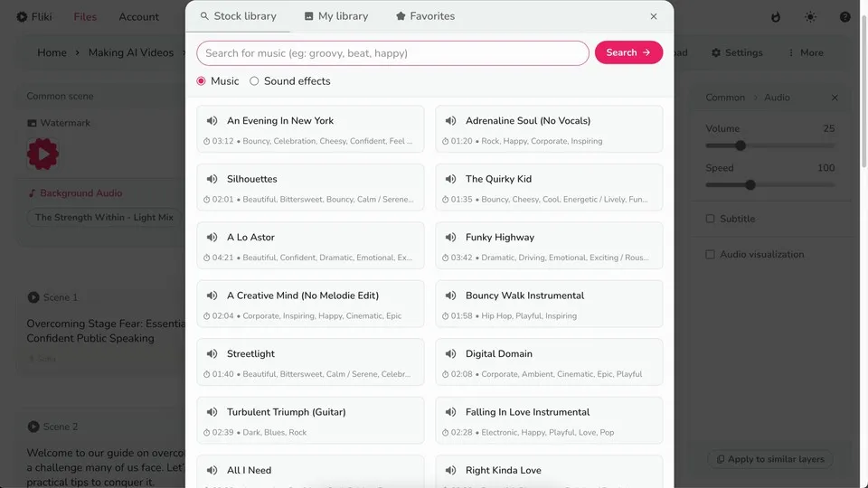Play preview of Silhouettes track icon

tap(212, 179)
